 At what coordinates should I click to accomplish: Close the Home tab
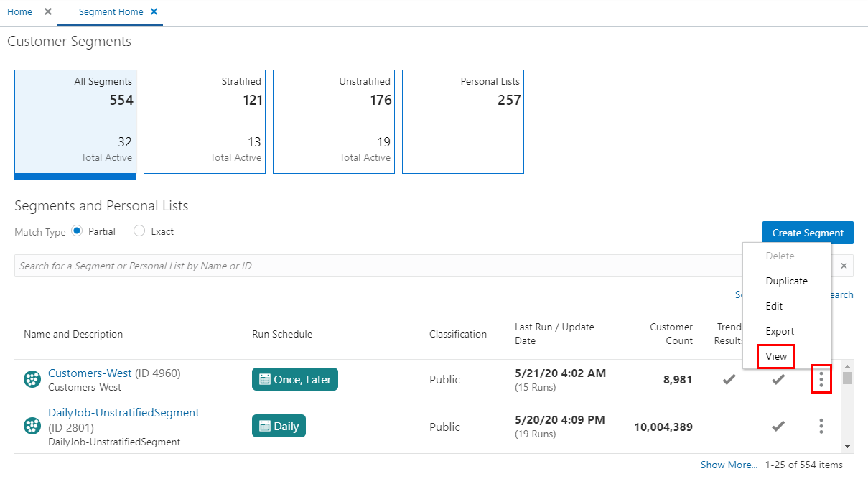(x=48, y=11)
